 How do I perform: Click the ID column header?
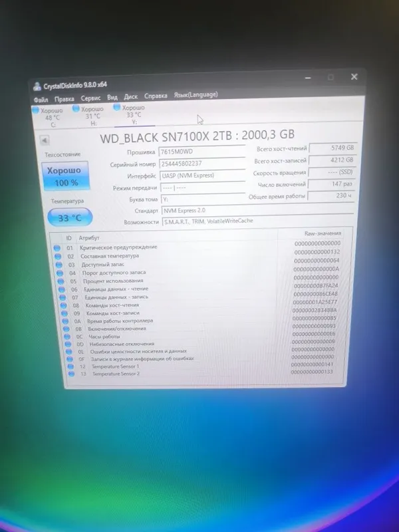click(69, 238)
